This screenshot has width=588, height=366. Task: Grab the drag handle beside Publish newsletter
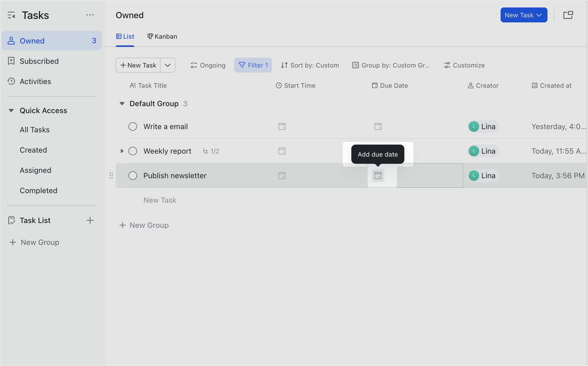(111, 176)
